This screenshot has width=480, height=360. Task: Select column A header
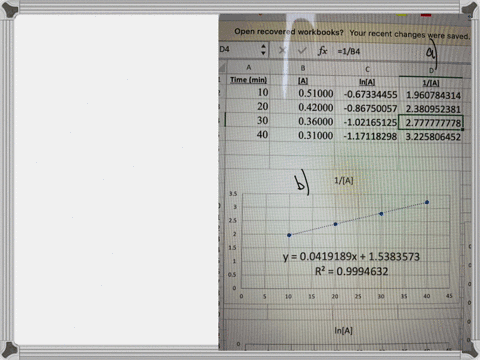(248, 68)
